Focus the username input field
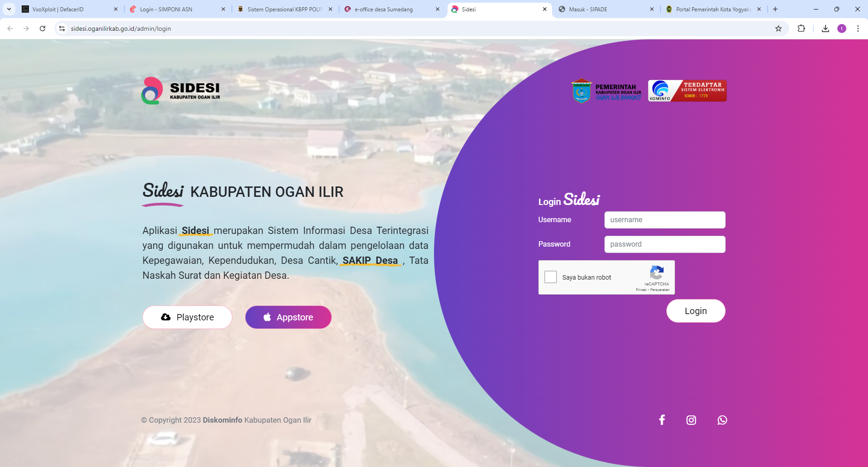The width and height of the screenshot is (868, 467). tap(665, 220)
